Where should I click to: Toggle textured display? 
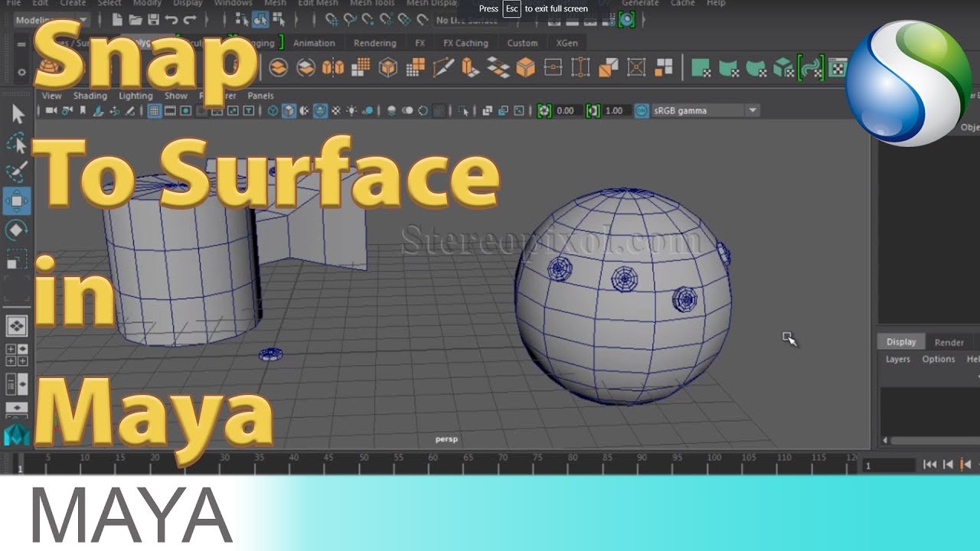pos(336,111)
